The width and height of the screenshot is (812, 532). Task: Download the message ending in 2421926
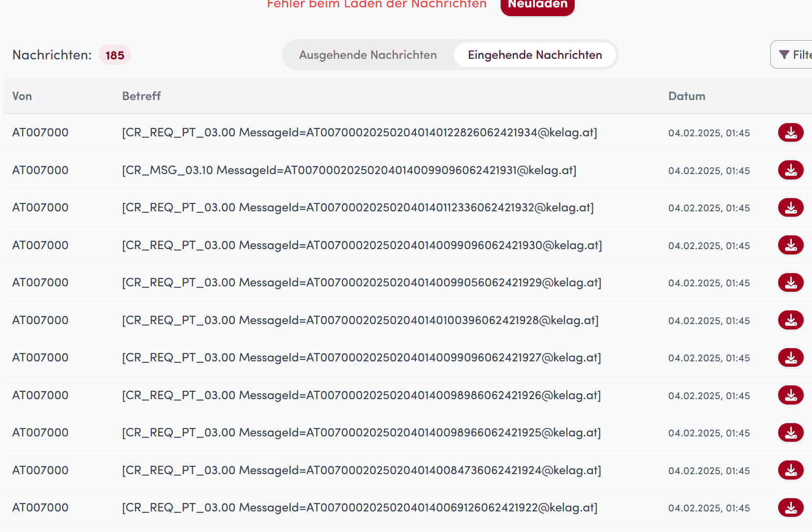click(x=790, y=395)
